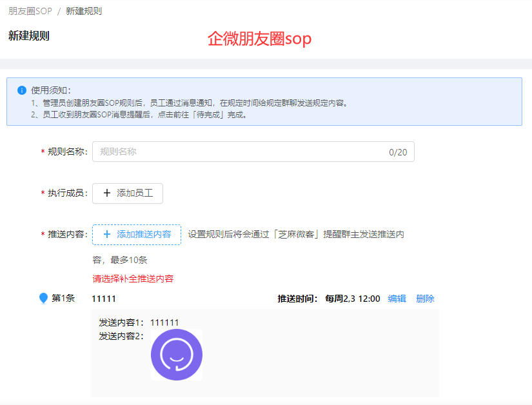Screen dimensions: 532x405
Task: Click 编辑 to edit the first push rule
Action: (x=397, y=298)
